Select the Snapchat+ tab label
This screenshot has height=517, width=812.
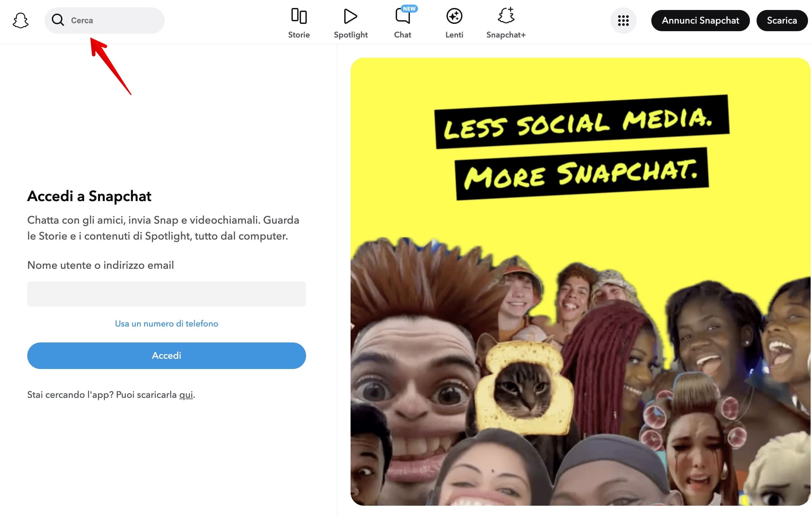point(506,35)
